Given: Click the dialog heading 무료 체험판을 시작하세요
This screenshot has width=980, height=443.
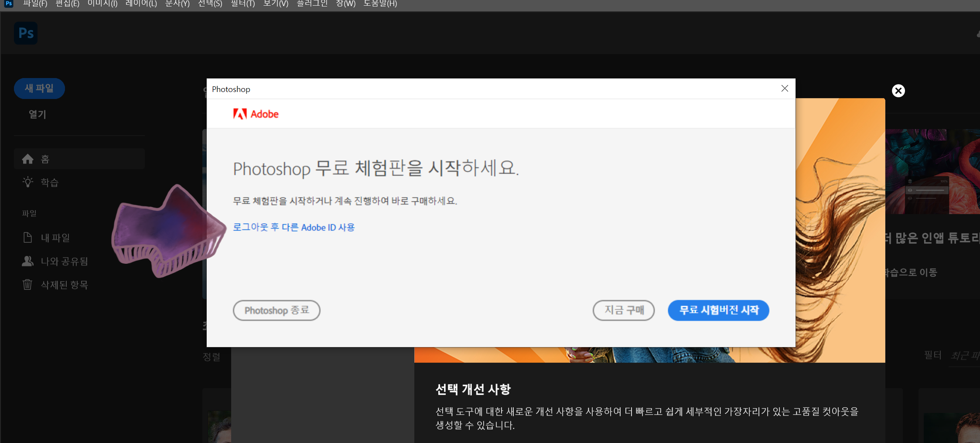Looking at the screenshot, I should (x=376, y=168).
